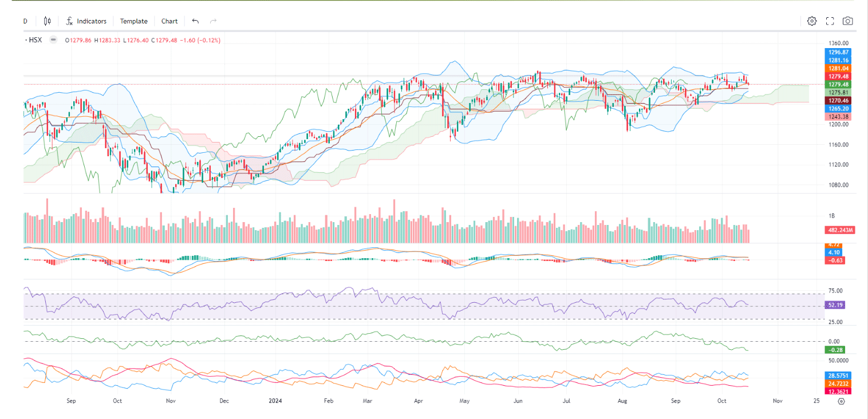Screen dimensions: 868x419
Task: Click the change value −1.60 (−0.12%)
Action: 200,40
